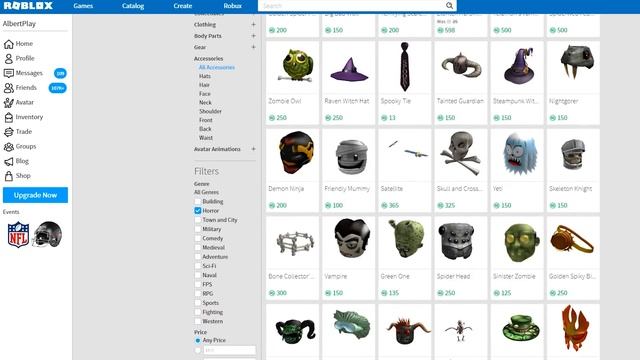Screen dimensions: 640x360
Task: Click the minimum price input field
Action: [x=229, y=350]
